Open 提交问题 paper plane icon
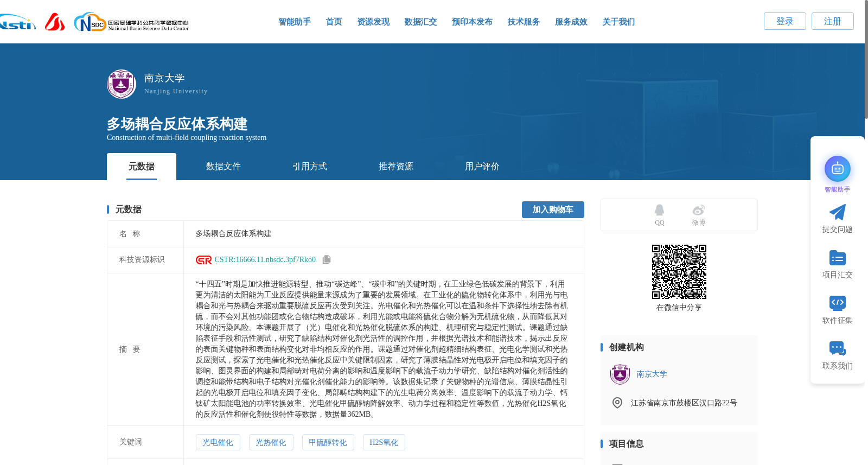 (838, 212)
